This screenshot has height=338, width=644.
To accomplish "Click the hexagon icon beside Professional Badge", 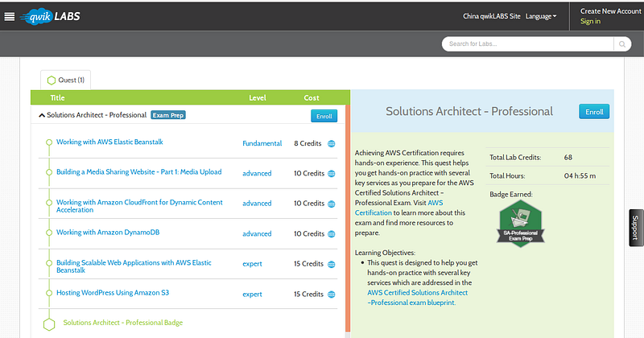I will (x=49, y=324).
